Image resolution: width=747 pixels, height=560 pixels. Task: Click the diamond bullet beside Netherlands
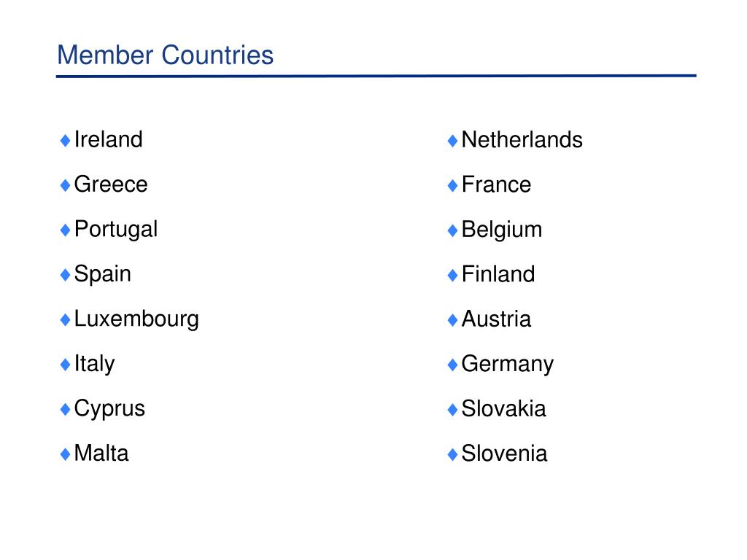click(452, 141)
